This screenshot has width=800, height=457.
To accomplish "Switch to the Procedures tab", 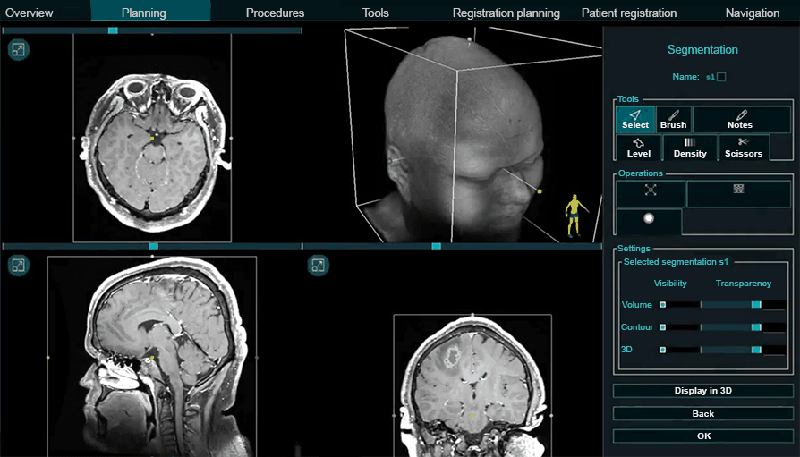I will [275, 13].
